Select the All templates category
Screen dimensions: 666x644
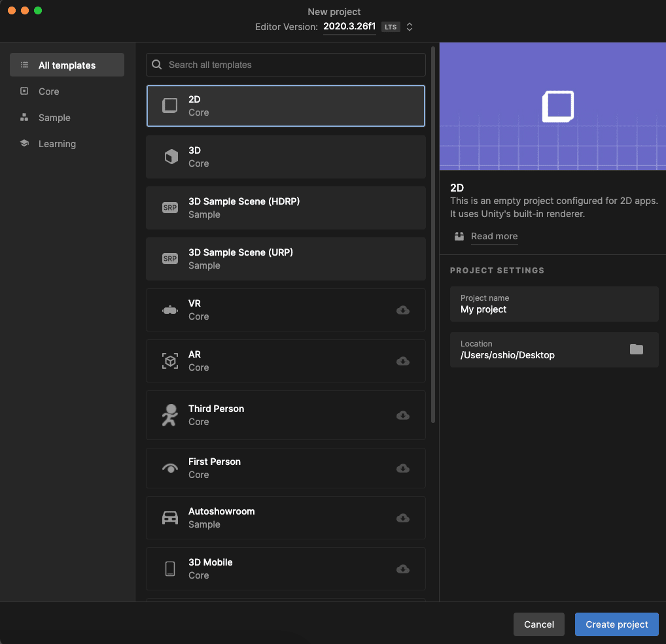(67, 65)
